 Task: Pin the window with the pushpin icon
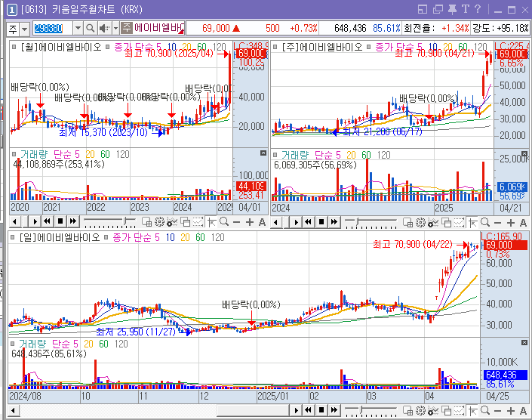coord(452,9)
